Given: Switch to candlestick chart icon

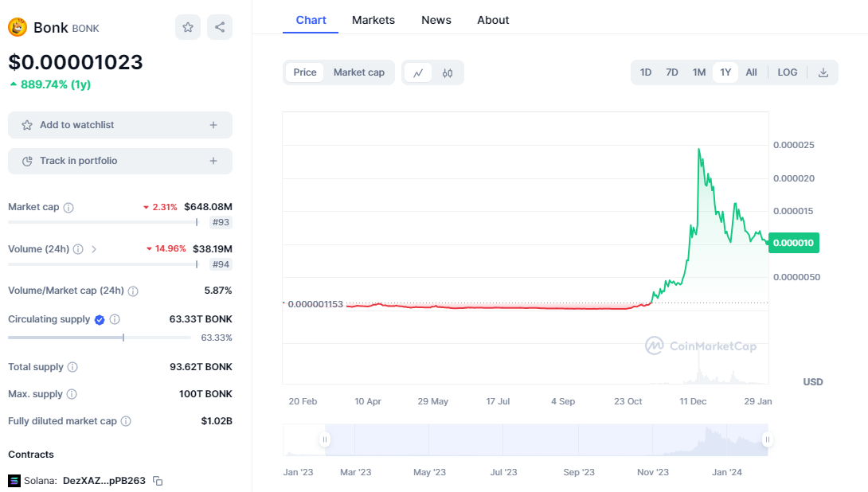Looking at the screenshot, I should [448, 72].
